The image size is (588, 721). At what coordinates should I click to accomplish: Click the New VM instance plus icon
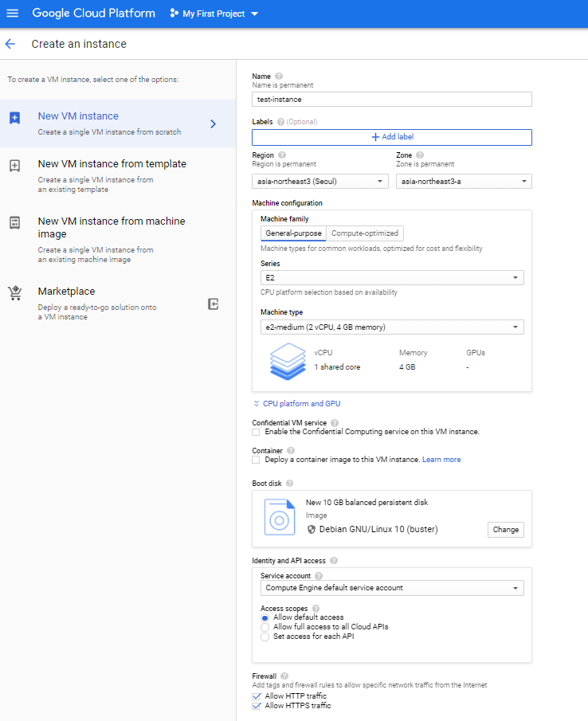[x=14, y=118]
